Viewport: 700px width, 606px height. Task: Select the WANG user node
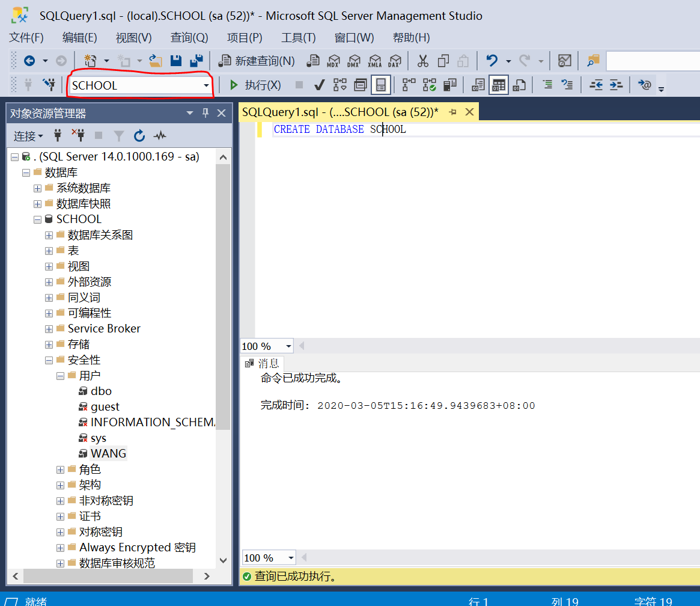109,453
